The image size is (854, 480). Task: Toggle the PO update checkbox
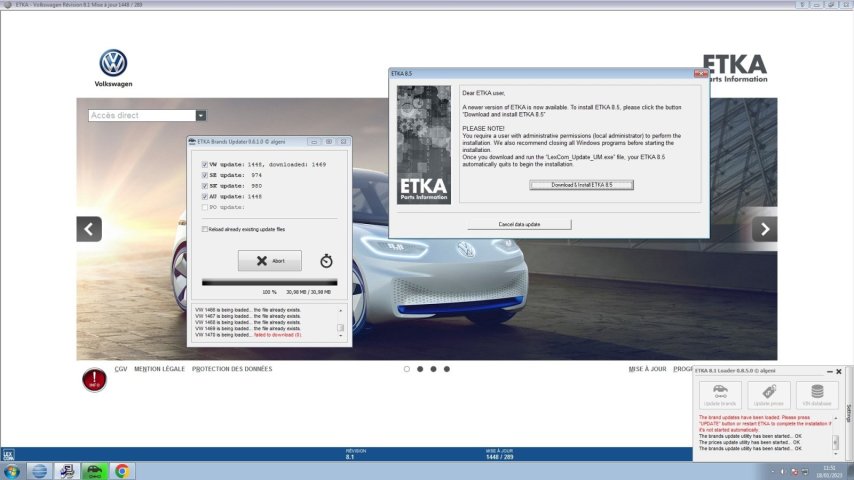click(205, 207)
